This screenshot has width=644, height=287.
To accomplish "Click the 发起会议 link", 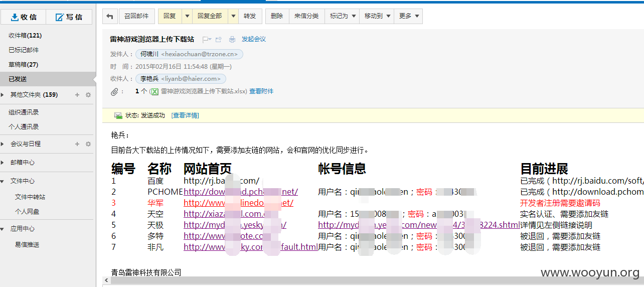I will (x=254, y=39).
